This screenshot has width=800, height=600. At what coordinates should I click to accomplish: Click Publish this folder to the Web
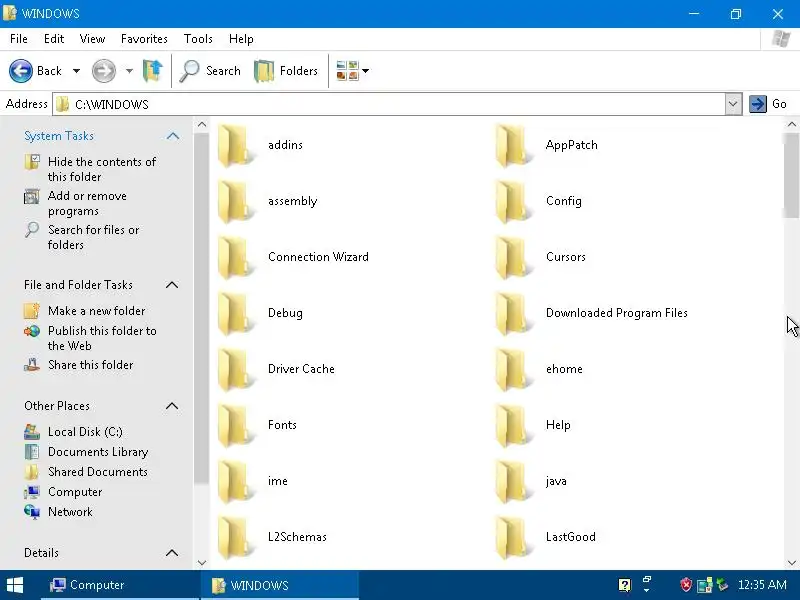102,338
